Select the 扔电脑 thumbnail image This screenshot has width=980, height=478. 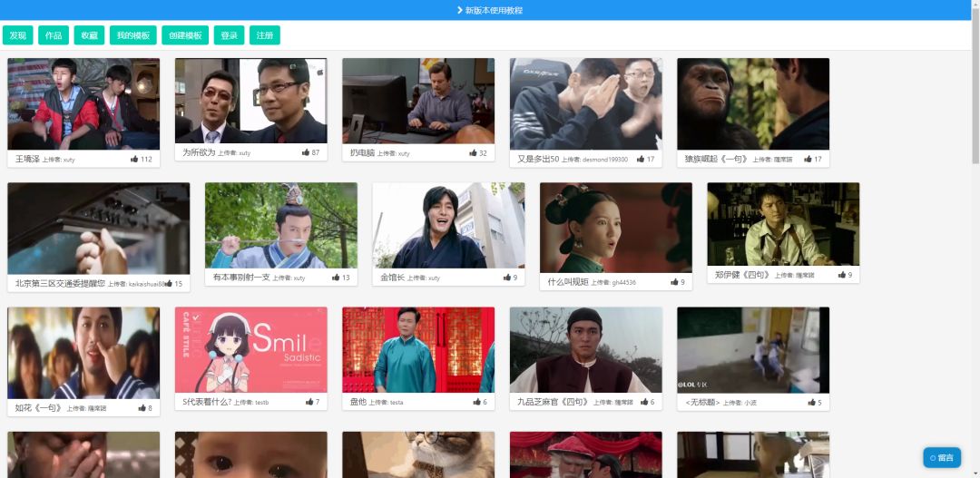tap(418, 101)
